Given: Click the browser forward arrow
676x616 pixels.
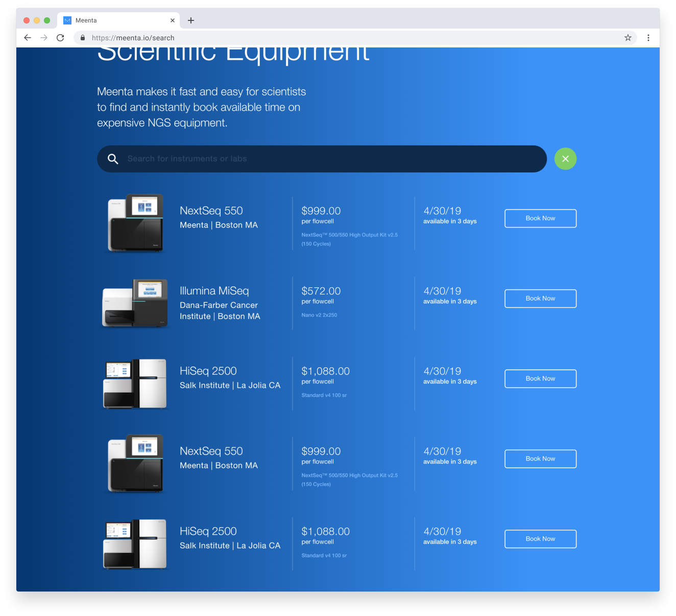Looking at the screenshot, I should click(x=44, y=38).
